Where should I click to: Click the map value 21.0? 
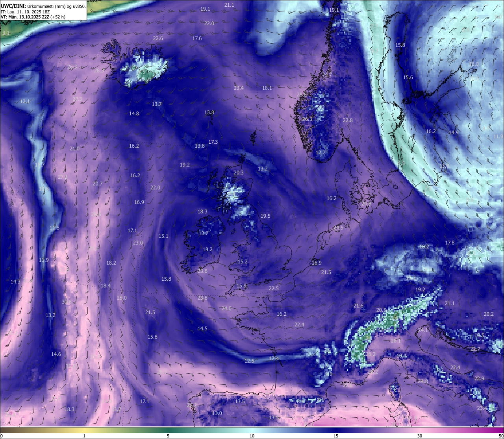coord(74,148)
